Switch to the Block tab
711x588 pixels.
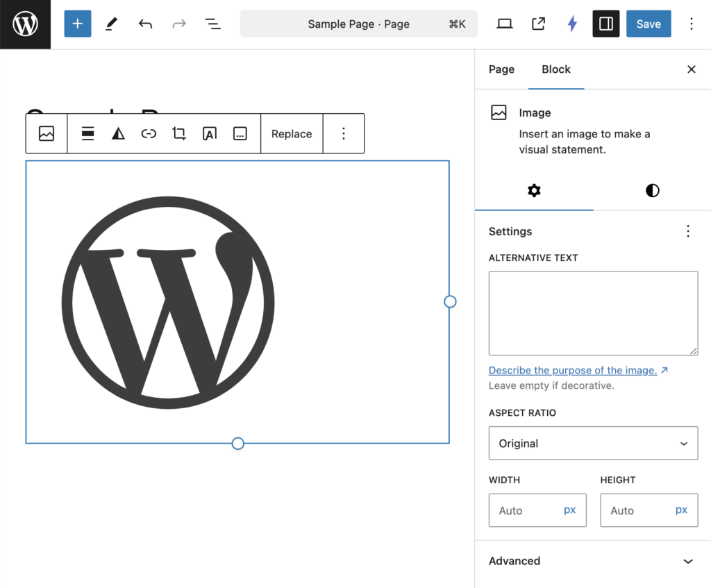click(556, 69)
